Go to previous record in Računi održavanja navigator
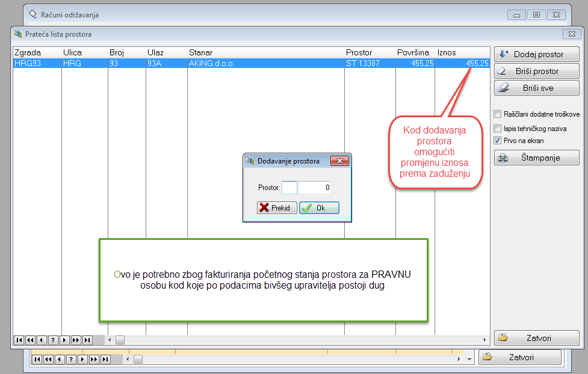Viewport: 588px width, 374px height. click(60, 360)
